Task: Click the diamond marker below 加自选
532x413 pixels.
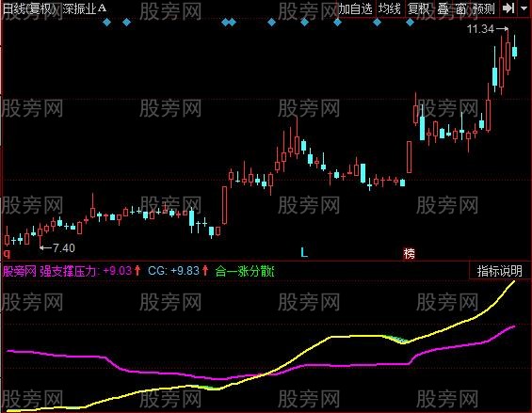Action: coord(338,23)
